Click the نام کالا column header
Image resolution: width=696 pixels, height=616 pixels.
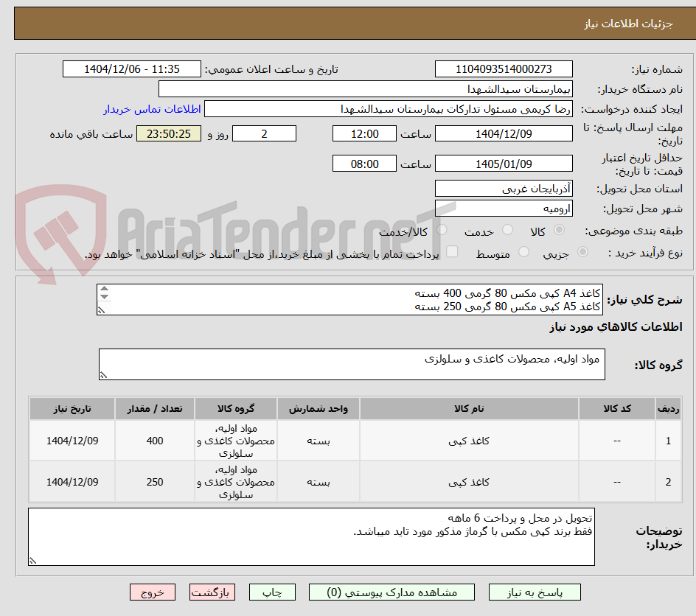[469, 408]
